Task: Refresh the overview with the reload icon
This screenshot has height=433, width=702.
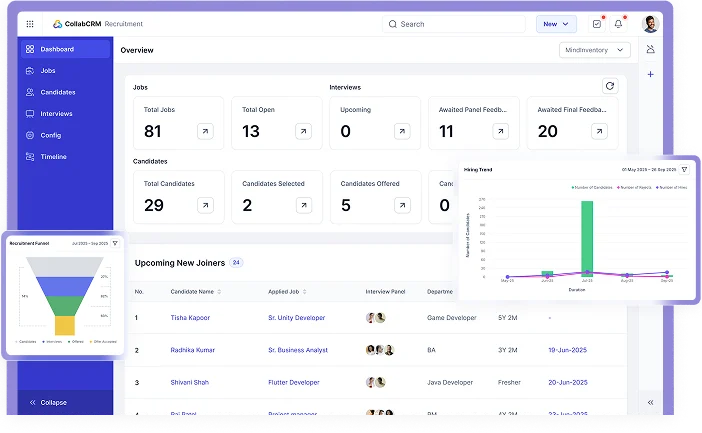Action: (609, 87)
